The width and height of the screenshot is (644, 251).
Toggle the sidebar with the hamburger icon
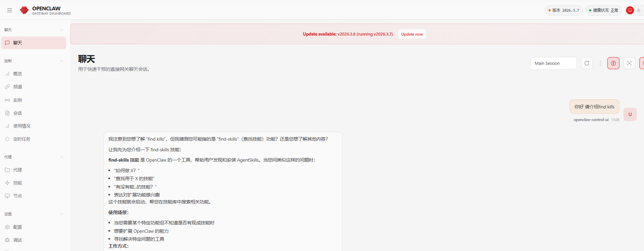point(10,10)
